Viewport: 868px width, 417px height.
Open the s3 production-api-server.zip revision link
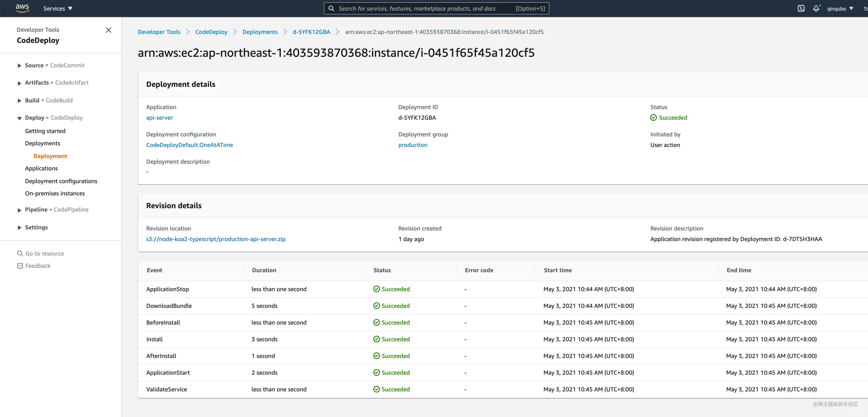click(216, 239)
